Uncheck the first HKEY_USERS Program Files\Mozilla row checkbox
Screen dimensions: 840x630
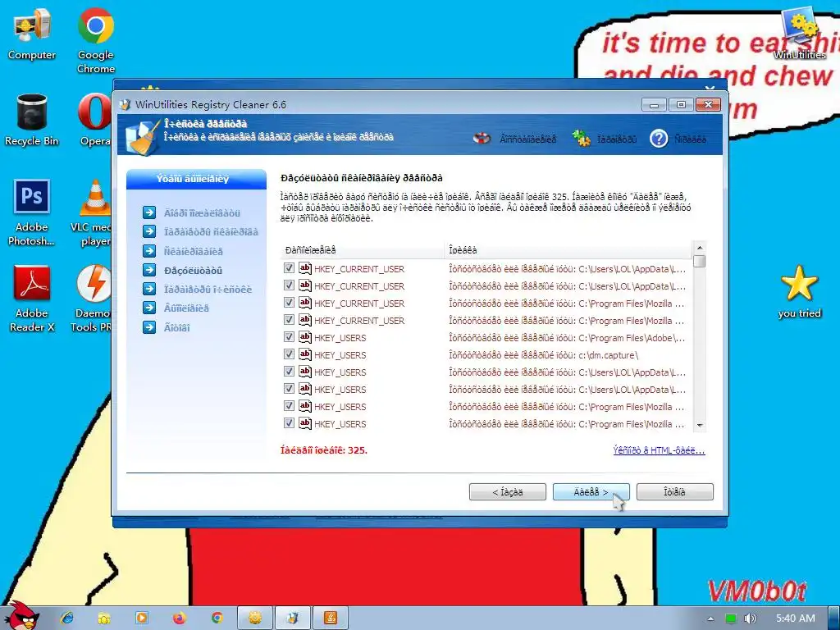click(x=289, y=406)
